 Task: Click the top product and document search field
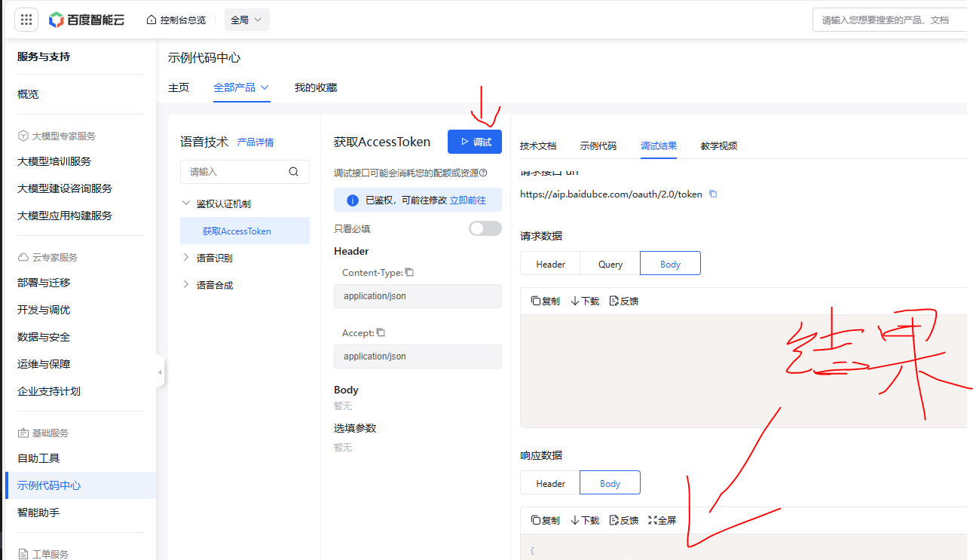point(889,20)
